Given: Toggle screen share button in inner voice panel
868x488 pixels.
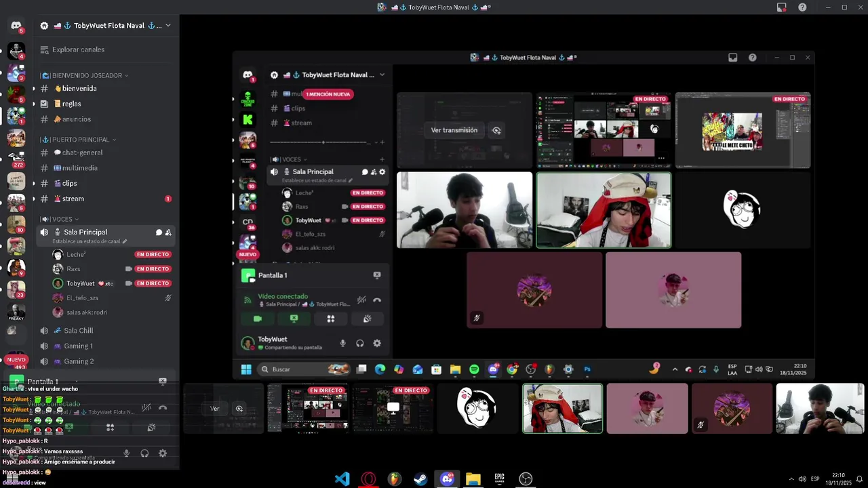Looking at the screenshot, I should click(294, 319).
